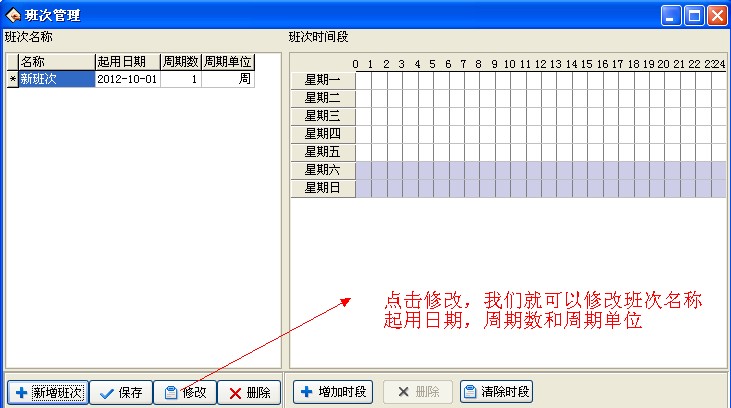731x408 pixels.
Task: Click the 起用日期 column header
Action: click(x=128, y=62)
